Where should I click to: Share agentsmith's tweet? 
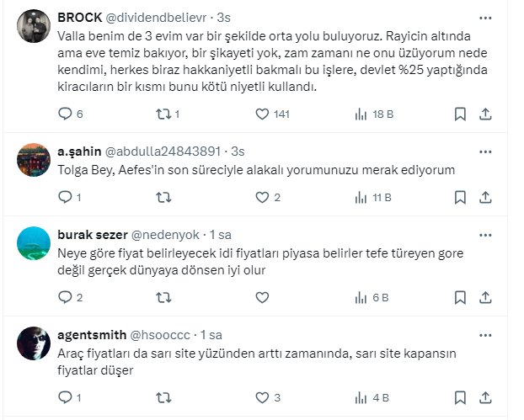point(486,397)
